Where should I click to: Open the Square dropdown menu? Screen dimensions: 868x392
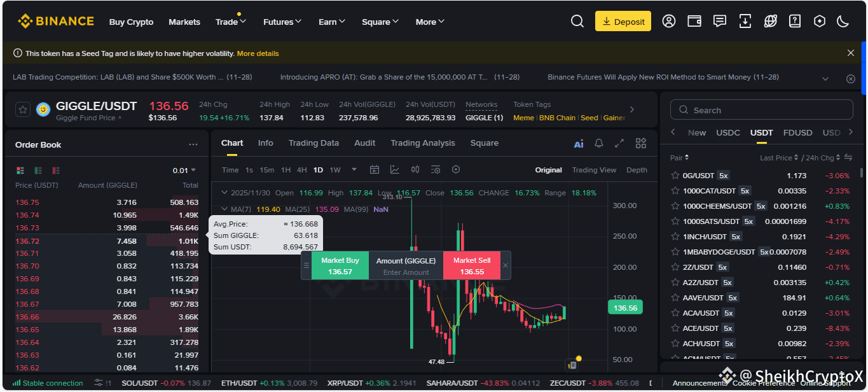point(380,22)
